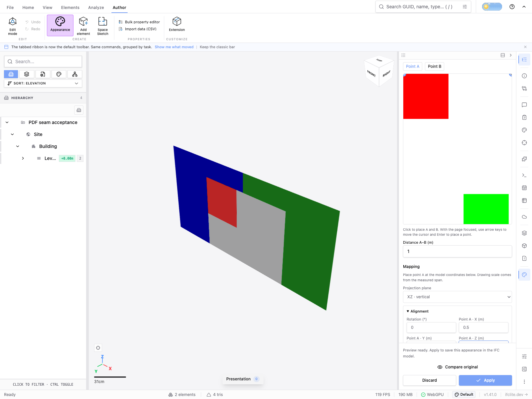Collapse the Site tree node
The height and width of the screenshot is (399, 532).
[x=12, y=134]
